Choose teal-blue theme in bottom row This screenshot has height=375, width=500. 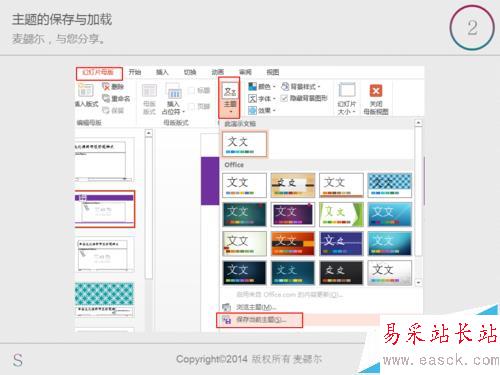click(x=293, y=273)
